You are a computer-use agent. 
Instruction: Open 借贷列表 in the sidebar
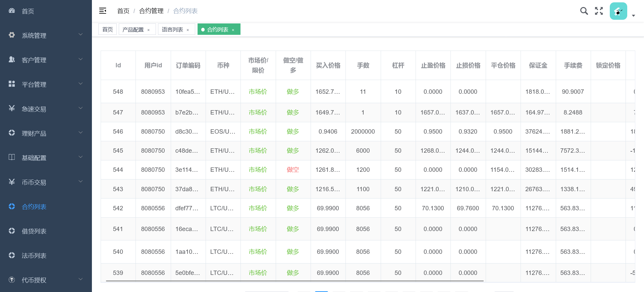pos(34,231)
